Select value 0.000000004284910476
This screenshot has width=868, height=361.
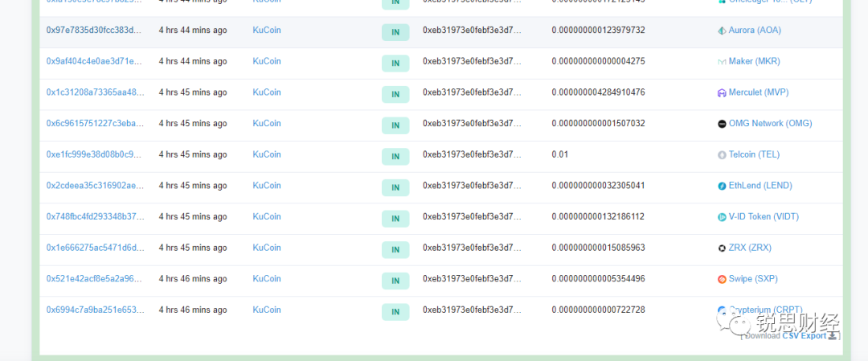click(x=598, y=92)
